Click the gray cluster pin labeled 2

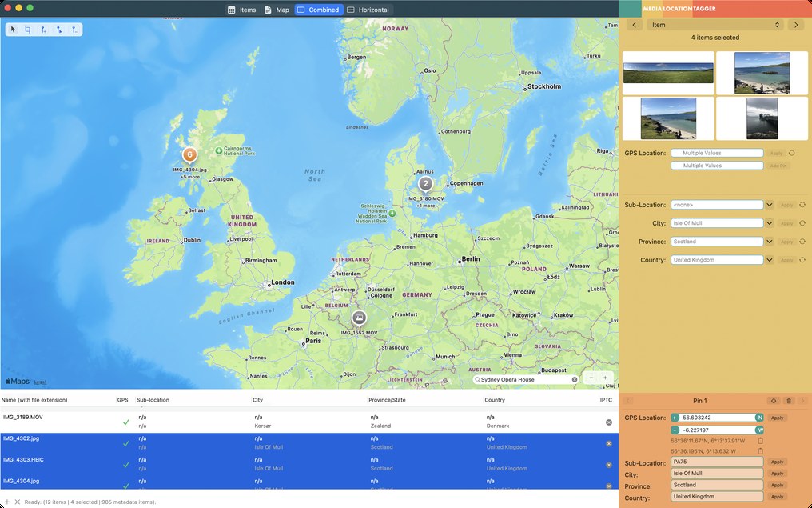tap(426, 183)
